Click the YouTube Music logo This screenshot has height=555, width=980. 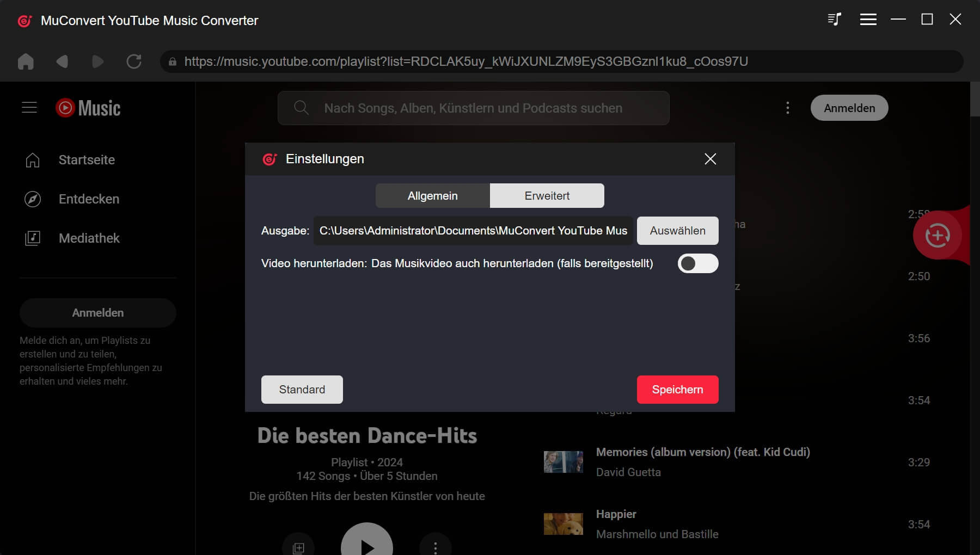[x=88, y=108]
